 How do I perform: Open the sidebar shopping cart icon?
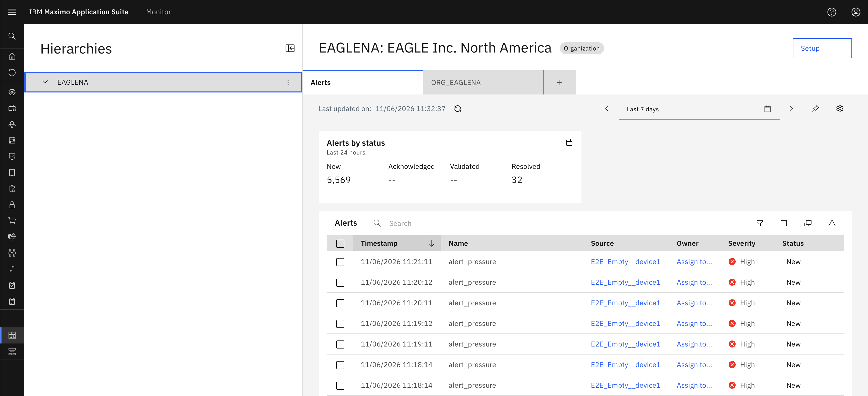12,221
